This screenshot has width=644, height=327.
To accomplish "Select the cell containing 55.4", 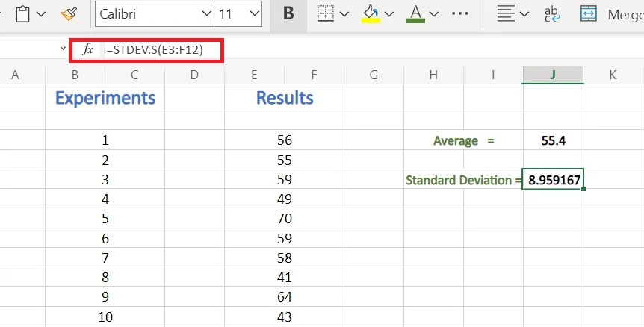I will [554, 140].
